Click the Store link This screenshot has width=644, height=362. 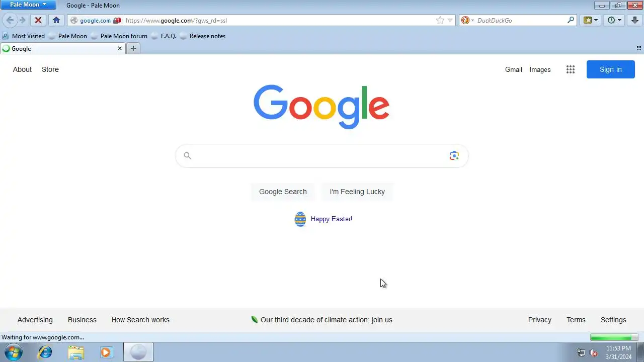50,69
